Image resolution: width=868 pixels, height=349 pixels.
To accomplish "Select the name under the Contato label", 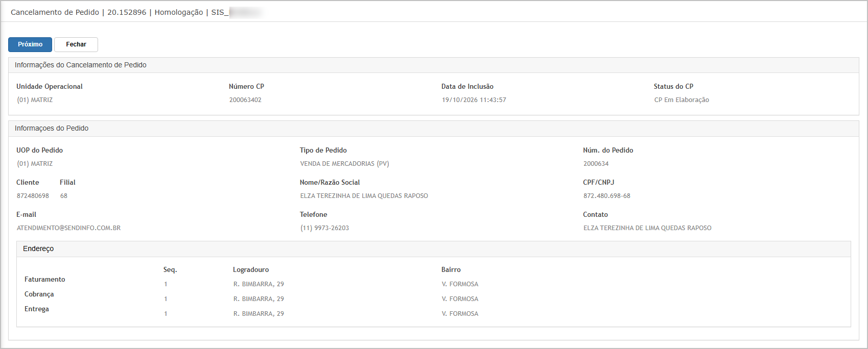I will (x=647, y=228).
